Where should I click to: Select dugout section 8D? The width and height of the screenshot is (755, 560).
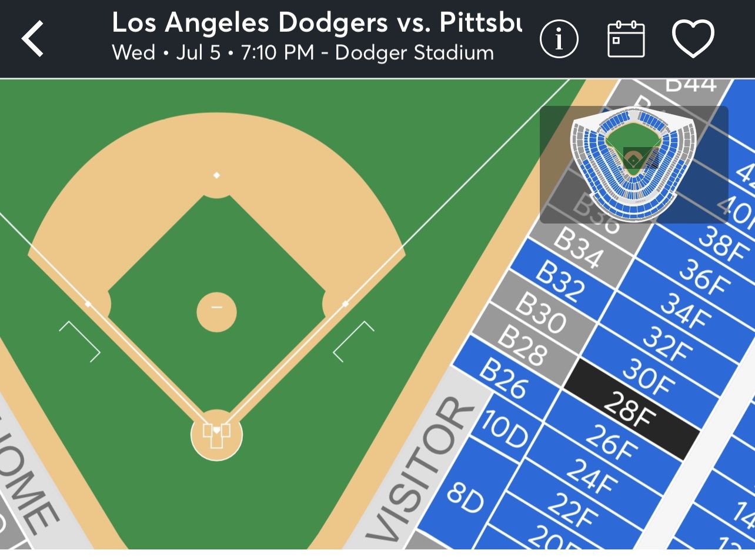[467, 500]
